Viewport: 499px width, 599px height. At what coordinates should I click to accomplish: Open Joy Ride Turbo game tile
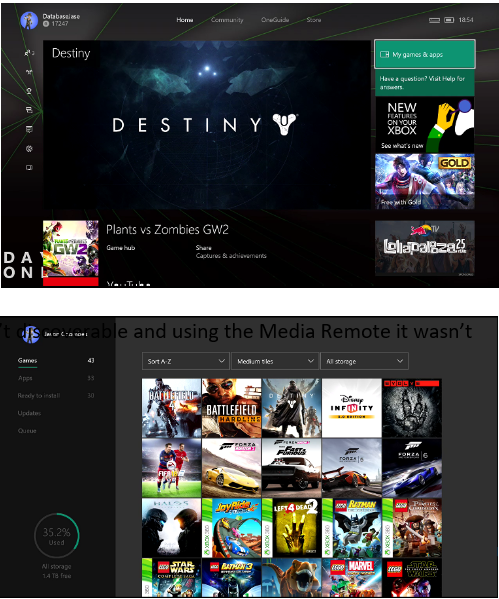pyautogui.click(x=232, y=528)
